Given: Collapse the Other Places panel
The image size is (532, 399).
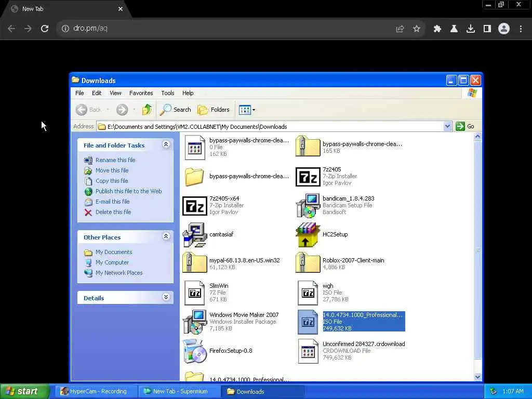Looking at the screenshot, I should click(166, 236).
